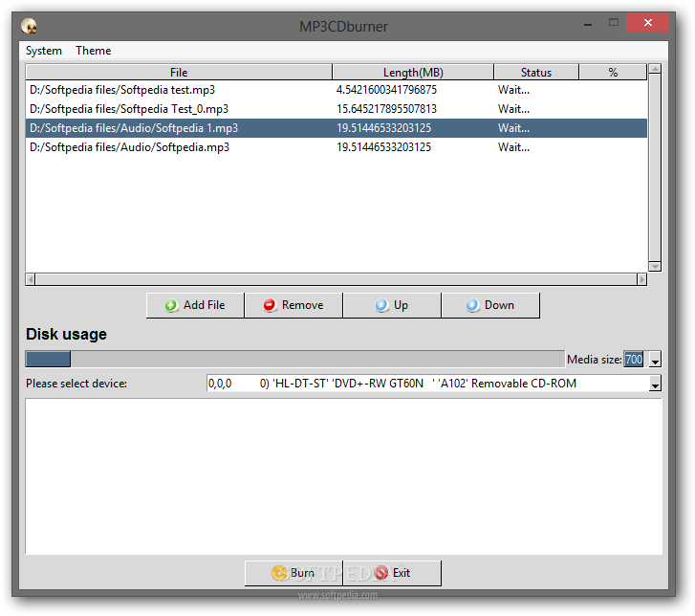The image size is (695, 616).
Task: Click the file list's scroll right arrow
Action: click(x=641, y=279)
